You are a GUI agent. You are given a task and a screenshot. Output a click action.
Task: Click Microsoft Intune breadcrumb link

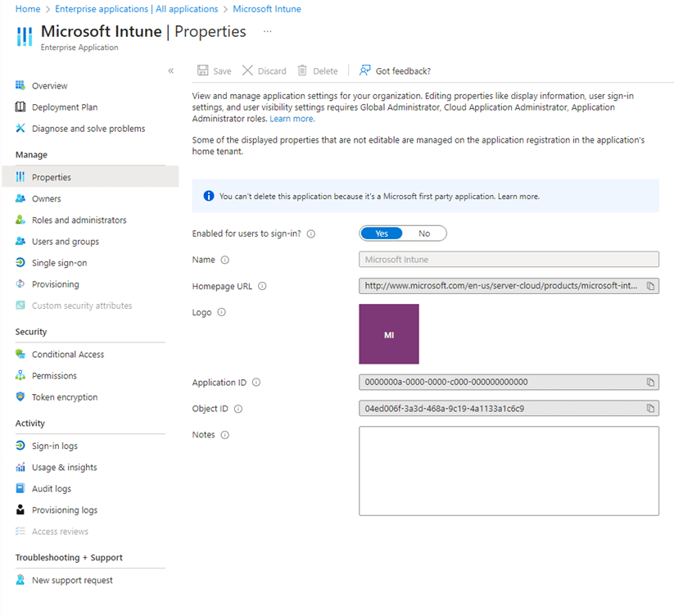267,9
